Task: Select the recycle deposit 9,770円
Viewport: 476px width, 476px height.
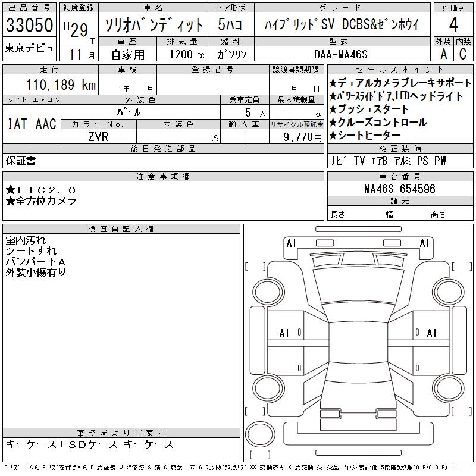Action: 302,137
